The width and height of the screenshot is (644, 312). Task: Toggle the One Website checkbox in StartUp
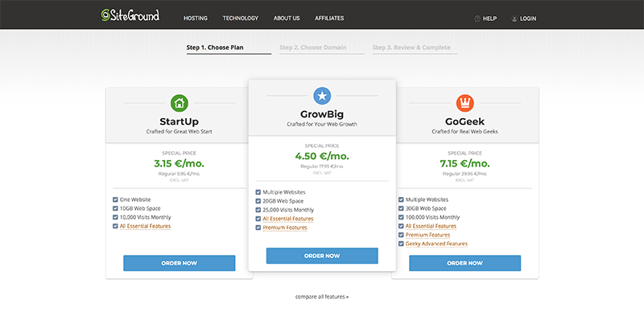(x=115, y=199)
